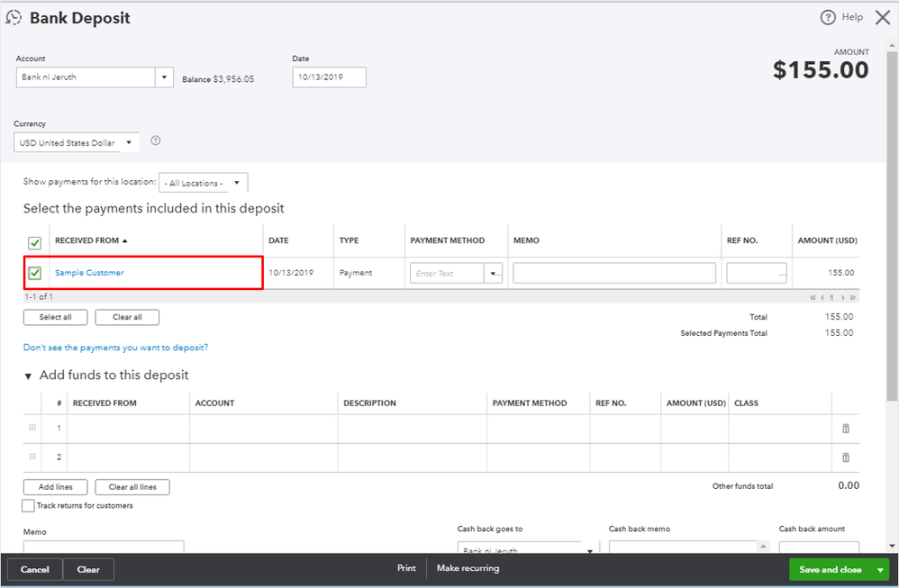899x588 pixels.
Task: Click the Memo field in payment row
Action: [x=614, y=273]
